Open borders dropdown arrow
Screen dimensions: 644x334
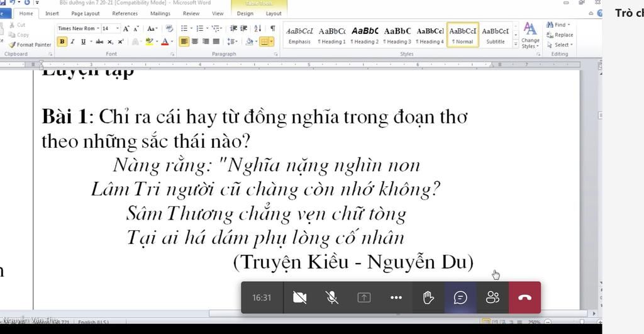click(272, 42)
